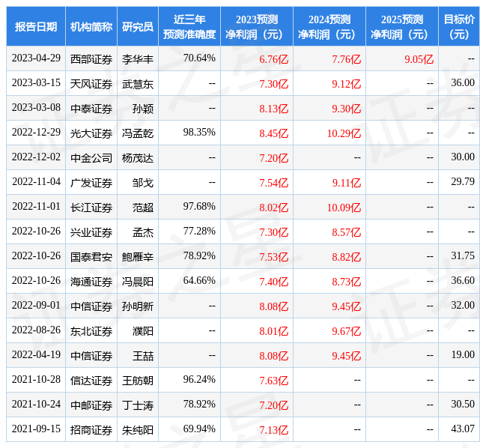Select accuracy value 96.24%

click(199, 379)
